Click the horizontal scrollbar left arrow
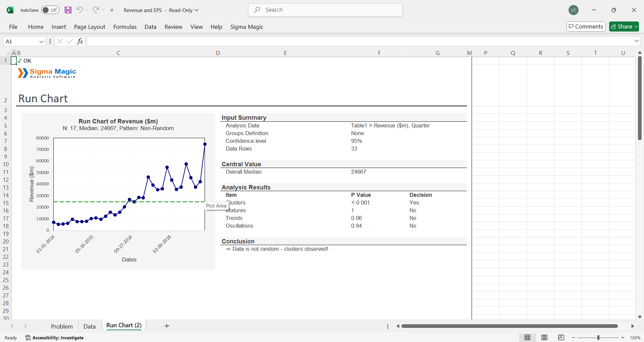Screen dimensions: 644x342 (398, 326)
